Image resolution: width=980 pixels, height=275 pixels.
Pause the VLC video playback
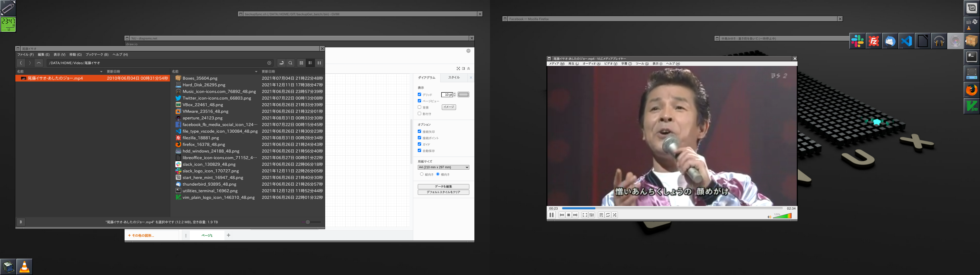click(551, 215)
